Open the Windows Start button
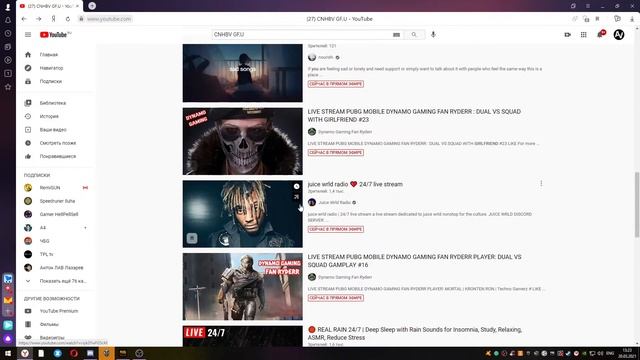 [8, 353]
